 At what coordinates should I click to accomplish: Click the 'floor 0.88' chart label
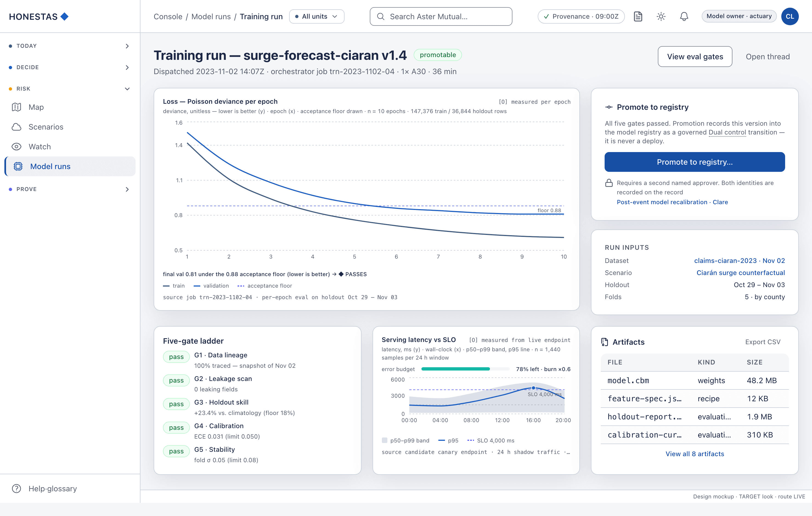point(549,210)
